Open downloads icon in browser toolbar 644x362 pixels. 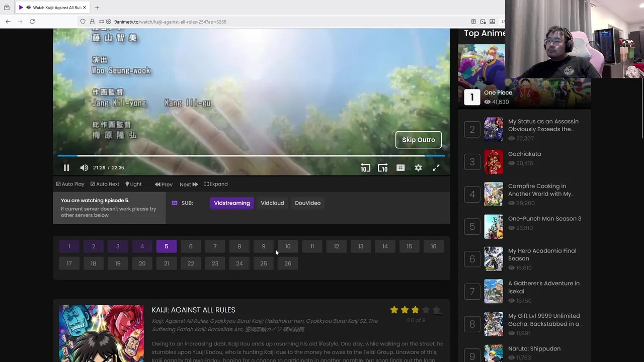[x=493, y=22]
